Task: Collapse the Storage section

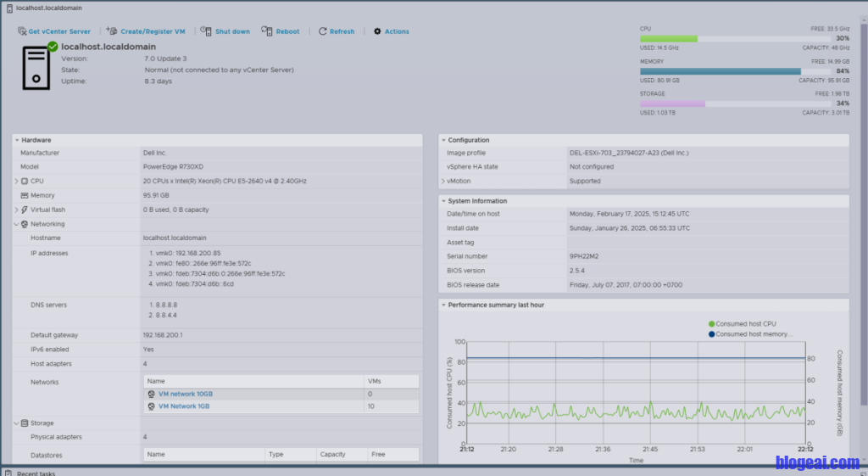Action: (x=16, y=423)
